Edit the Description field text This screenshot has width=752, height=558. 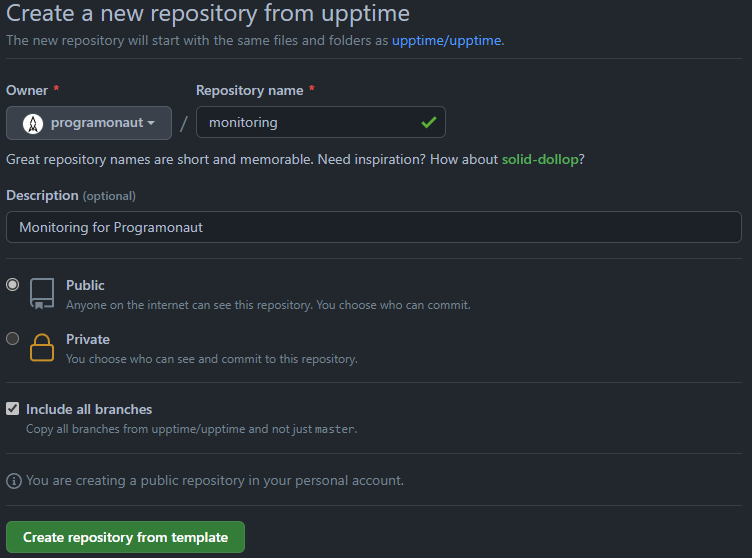tap(374, 227)
